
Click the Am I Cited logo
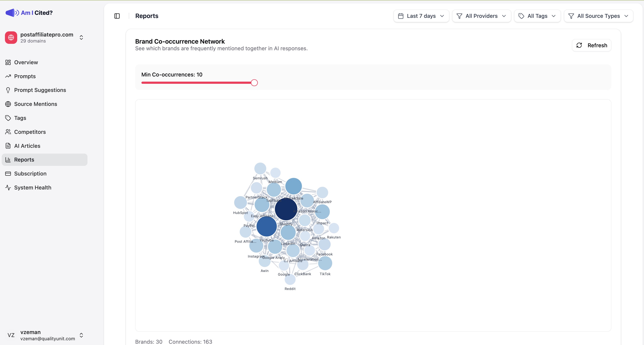pos(29,12)
